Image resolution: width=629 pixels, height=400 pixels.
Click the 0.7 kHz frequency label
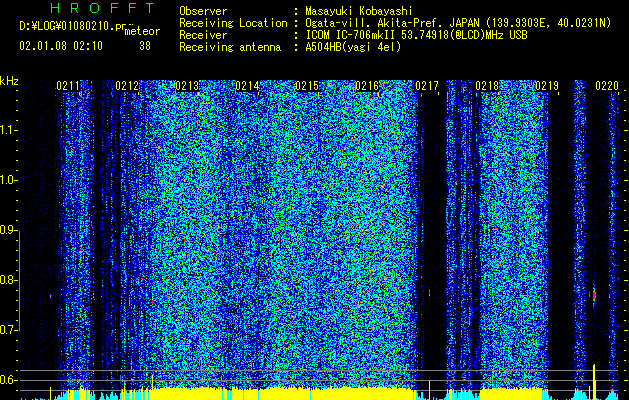click(8, 330)
